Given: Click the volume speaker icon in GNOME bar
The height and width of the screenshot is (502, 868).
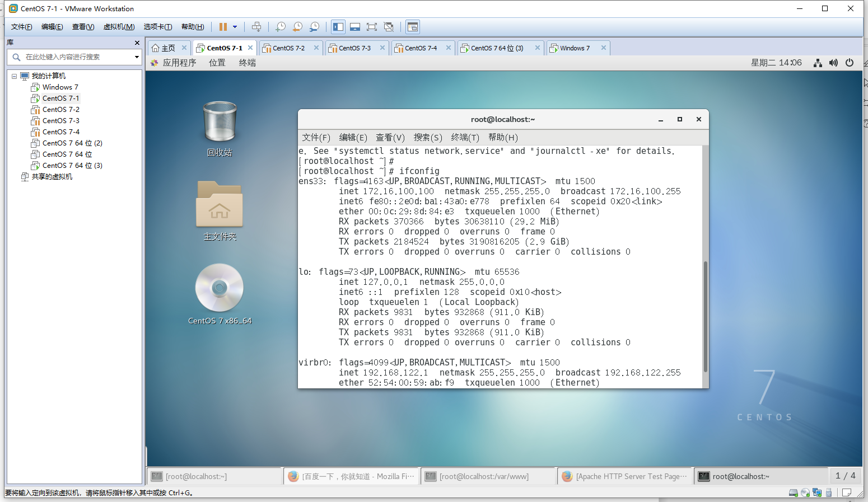Looking at the screenshot, I should [x=833, y=63].
